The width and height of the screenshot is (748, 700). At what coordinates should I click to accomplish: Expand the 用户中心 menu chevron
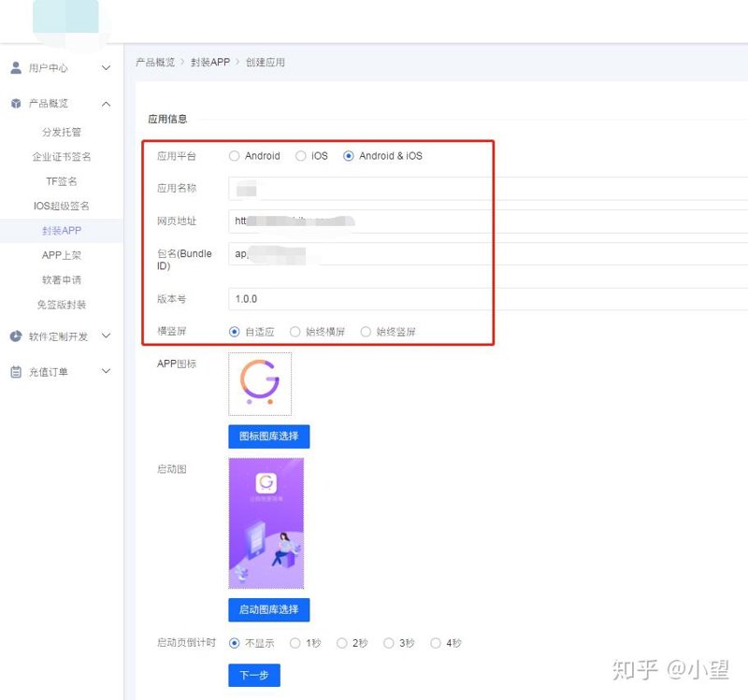point(106,68)
